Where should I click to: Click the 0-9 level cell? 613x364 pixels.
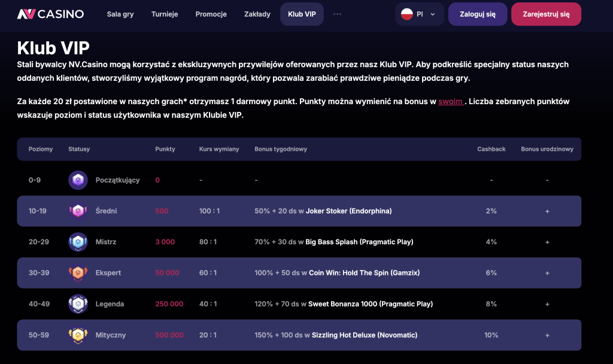tap(34, 180)
